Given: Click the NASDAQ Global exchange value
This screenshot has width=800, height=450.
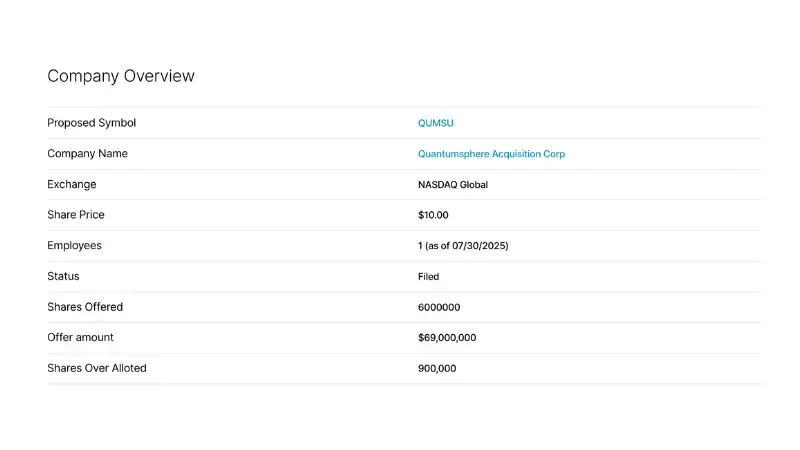Looking at the screenshot, I should [x=453, y=185].
